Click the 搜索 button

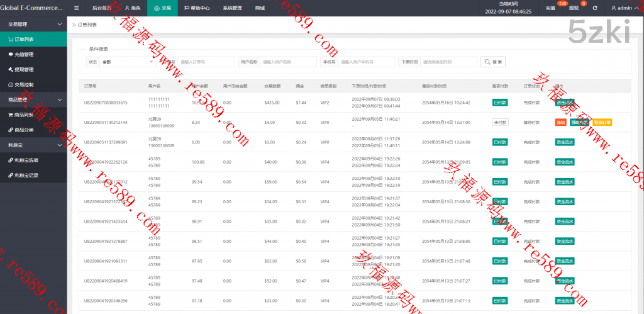pos(494,62)
